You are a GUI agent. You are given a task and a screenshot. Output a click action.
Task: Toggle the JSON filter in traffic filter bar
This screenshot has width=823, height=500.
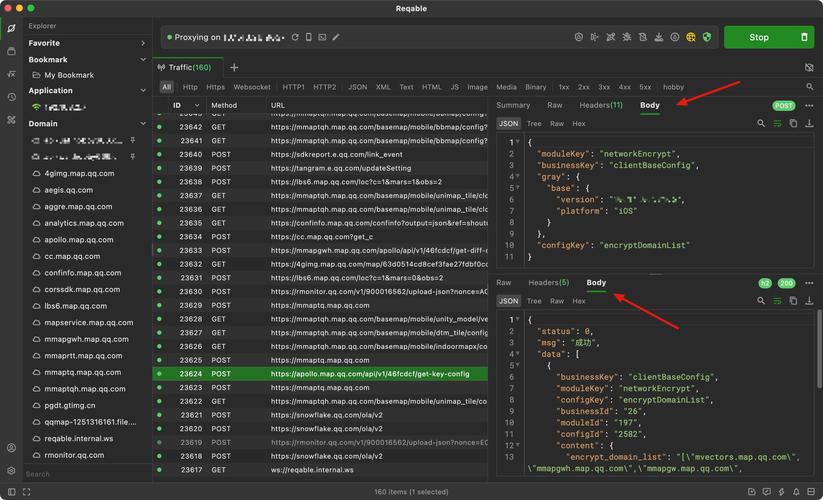pos(357,87)
